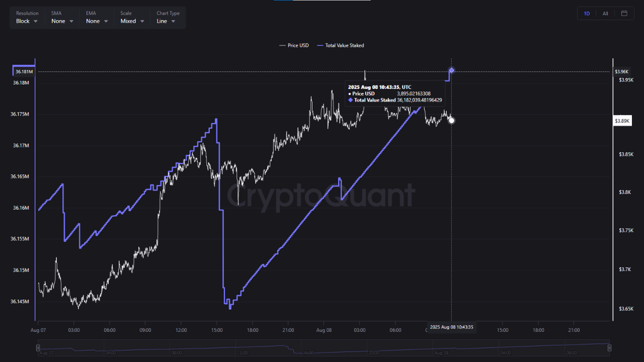The image size is (644, 362).
Task: Open the Resolution dropdown showing Block
Action: [x=27, y=21]
